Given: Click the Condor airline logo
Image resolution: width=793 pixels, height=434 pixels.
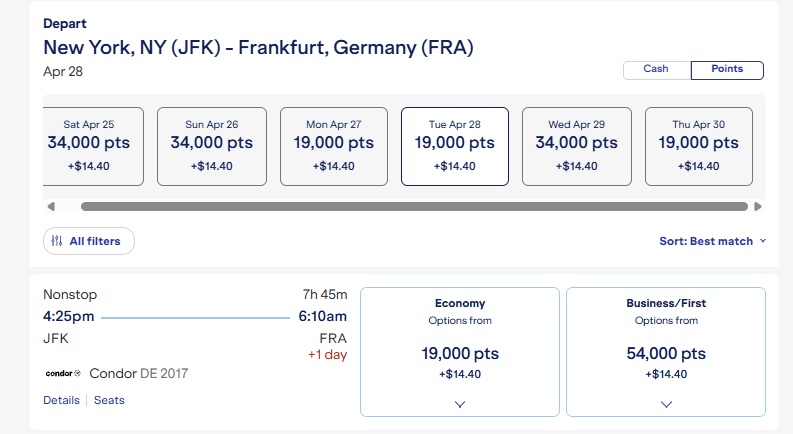Looking at the screenshot, I should [63, 373].
